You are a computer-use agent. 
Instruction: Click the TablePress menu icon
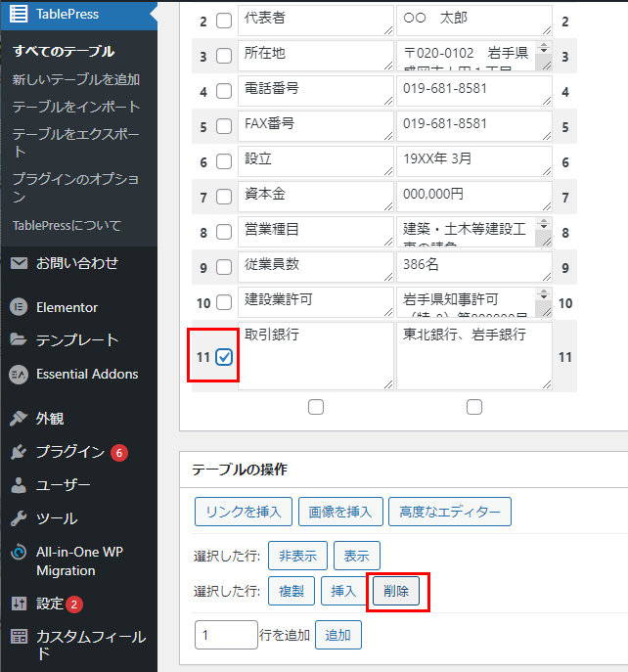19,14
